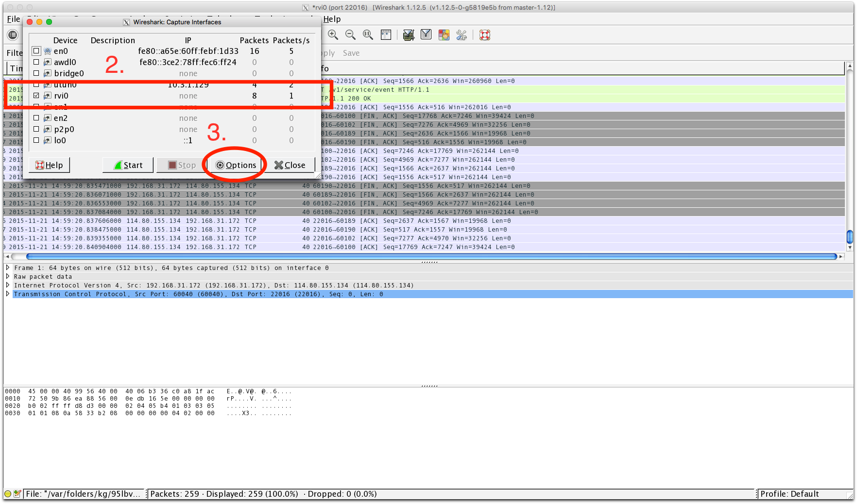Select packet row with Seq=517 Ack=1557
The image size is (857, 504).
coord(424,230)
